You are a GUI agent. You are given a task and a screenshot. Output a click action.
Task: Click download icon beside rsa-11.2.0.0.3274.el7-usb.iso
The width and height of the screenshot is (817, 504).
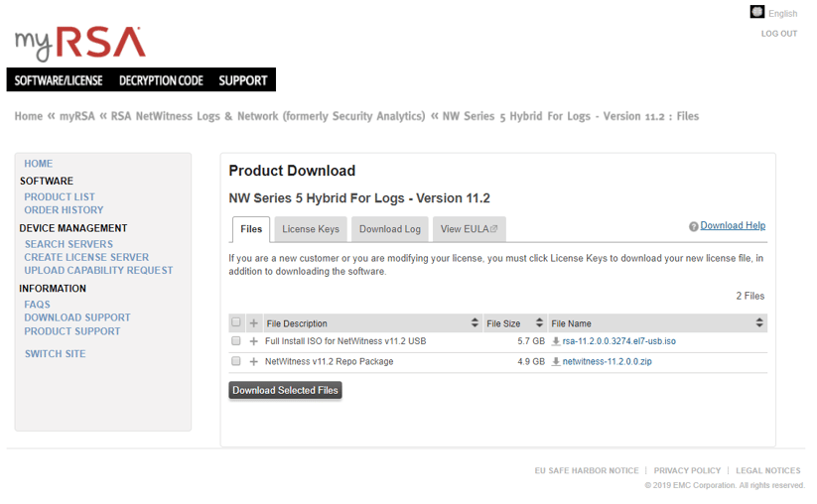[556, 341]
